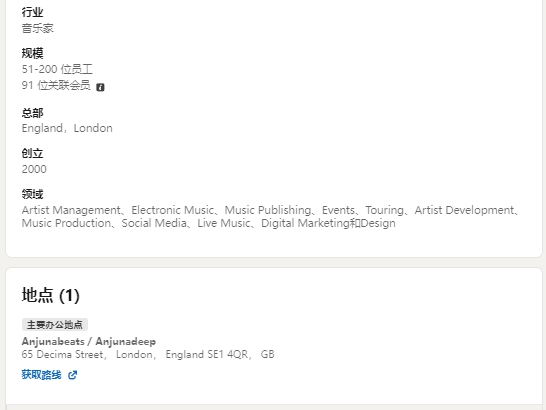Click the founding year 2000
Viewport: 546px width, 410px height.
pyautogui.click(x=34, y=169)
